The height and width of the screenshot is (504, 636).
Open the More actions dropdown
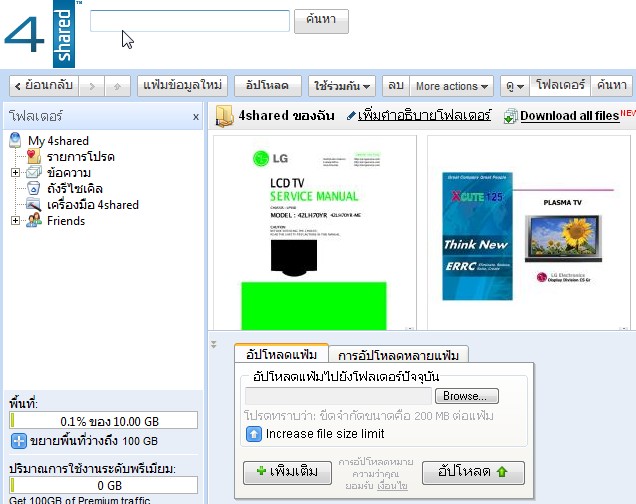coord(452,86)
